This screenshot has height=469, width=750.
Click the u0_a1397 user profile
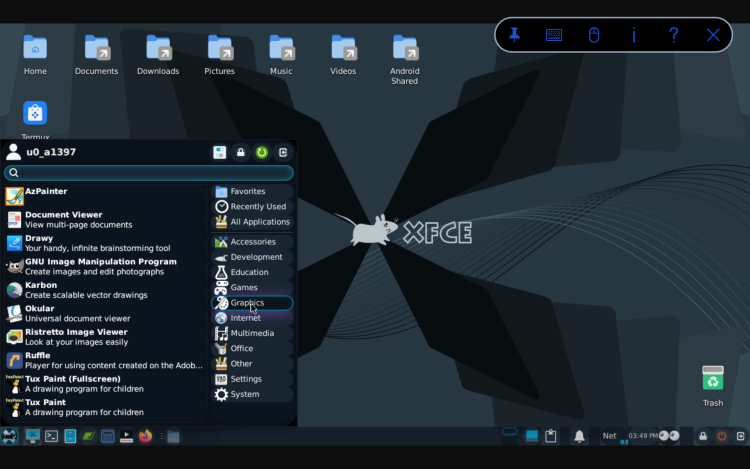click(x=41, y=152)
